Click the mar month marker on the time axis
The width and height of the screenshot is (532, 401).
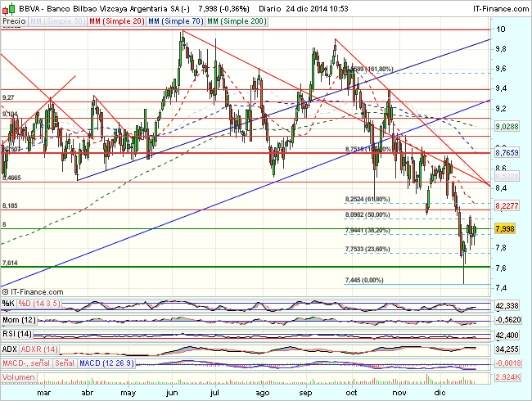pyautogui.click(x=43, y=393)
